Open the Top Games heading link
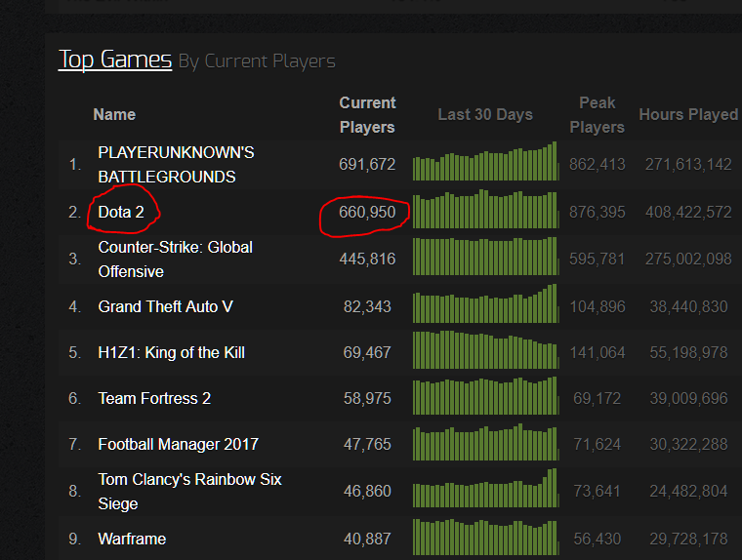Screen dimensions: 742x560 pos(115,60)
